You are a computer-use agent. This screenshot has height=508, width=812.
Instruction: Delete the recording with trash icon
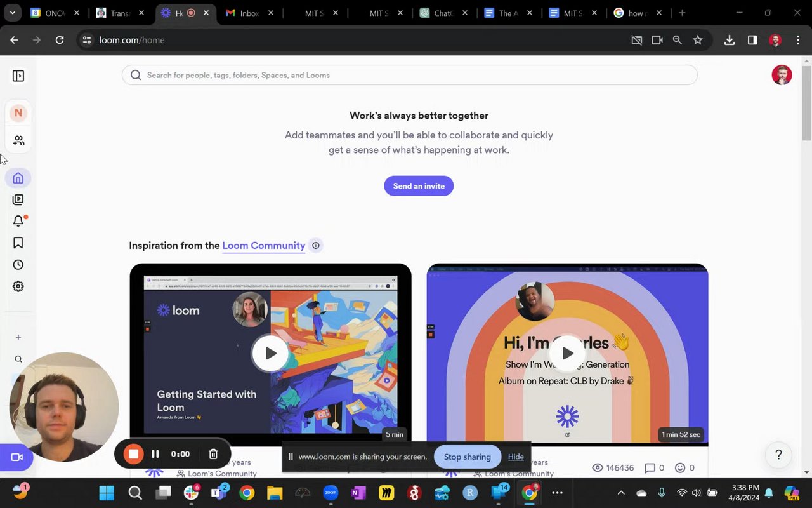(x=213, y=454)
